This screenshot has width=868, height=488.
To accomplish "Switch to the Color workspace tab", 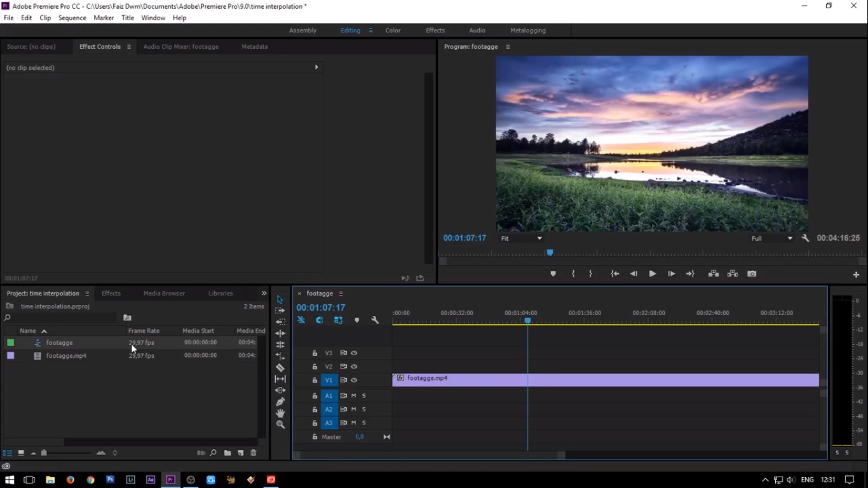I will 393,30.
